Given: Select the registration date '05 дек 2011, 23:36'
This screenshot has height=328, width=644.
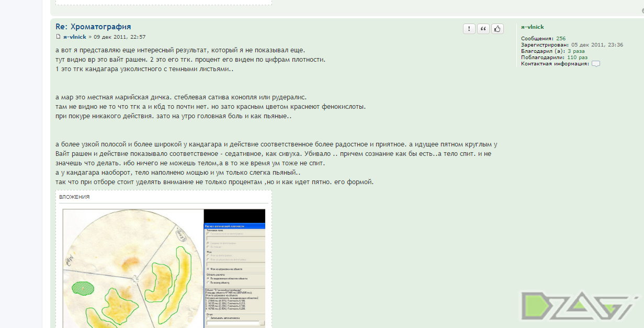Looking at the screenshot, I should (x=597, y=45).
